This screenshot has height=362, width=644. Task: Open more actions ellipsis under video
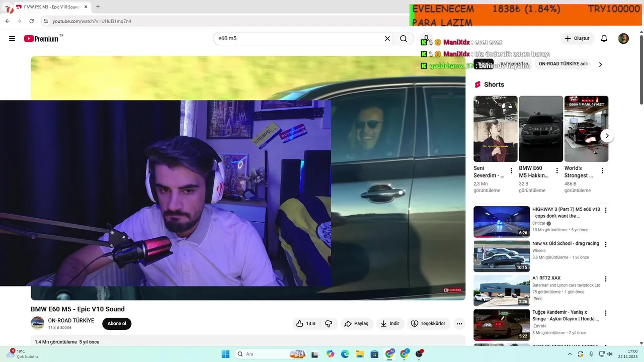point(459,324)
